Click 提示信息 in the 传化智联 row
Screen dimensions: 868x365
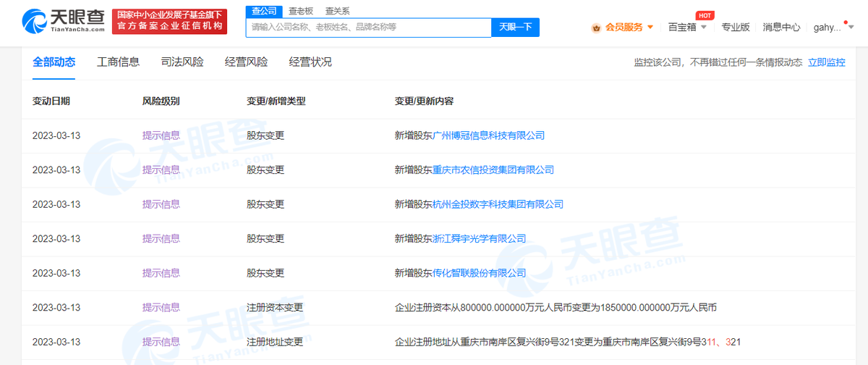pos(161,273)
